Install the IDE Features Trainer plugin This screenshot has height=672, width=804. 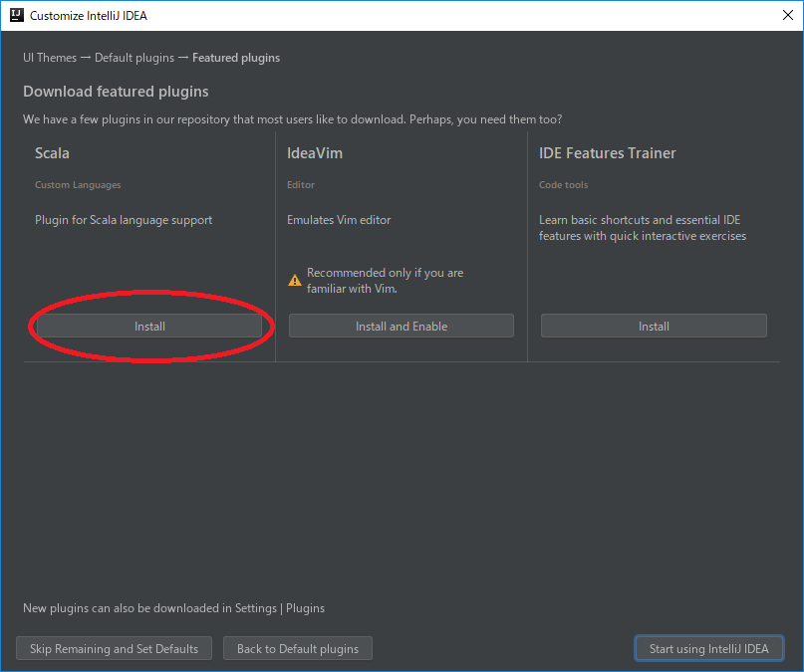click(654, 326)
